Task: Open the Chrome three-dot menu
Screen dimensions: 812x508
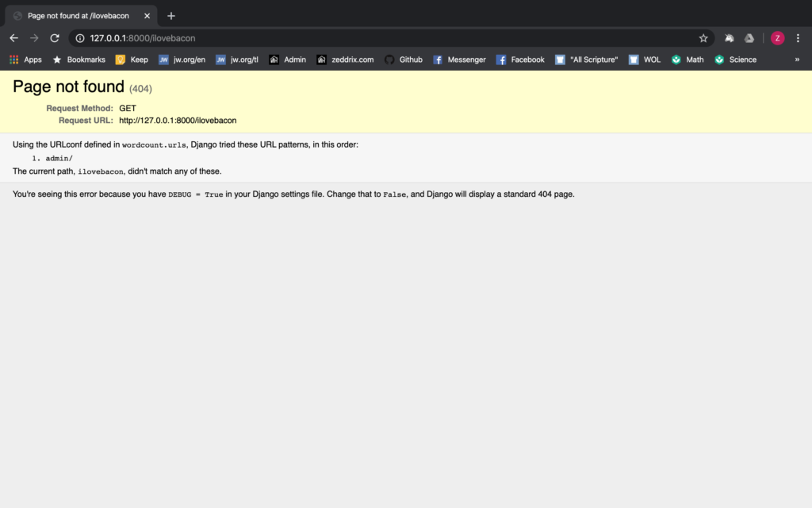Action: click(798, 38)
